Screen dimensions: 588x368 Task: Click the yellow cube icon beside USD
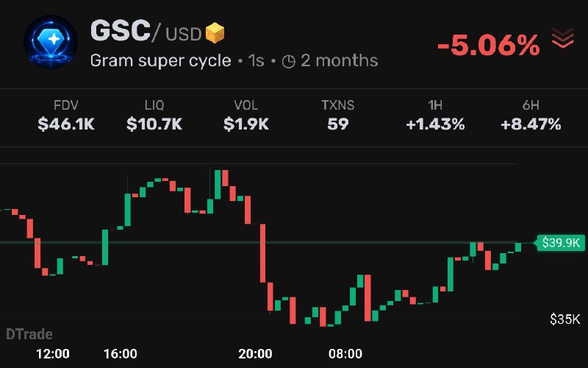[215, 33]
